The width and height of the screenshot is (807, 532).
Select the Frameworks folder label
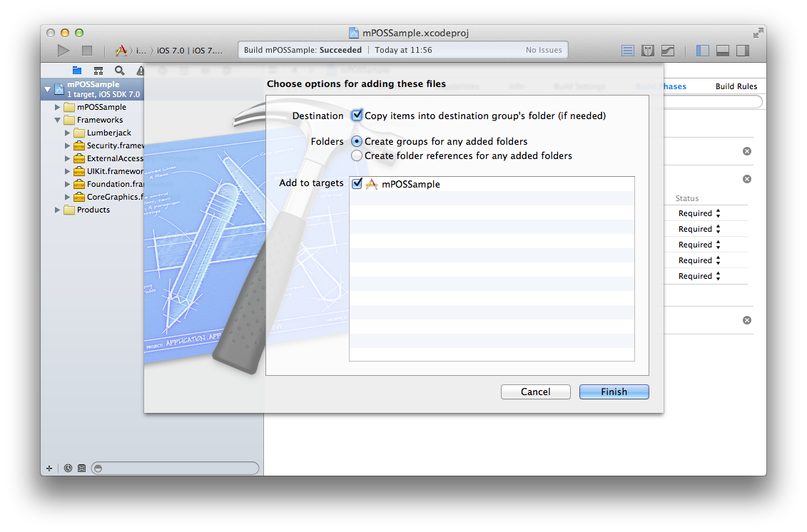click(100, 120)
